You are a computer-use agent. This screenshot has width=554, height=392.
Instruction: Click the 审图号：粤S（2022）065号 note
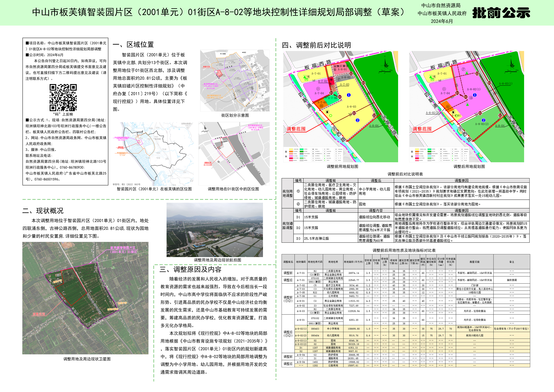point(126,184)
